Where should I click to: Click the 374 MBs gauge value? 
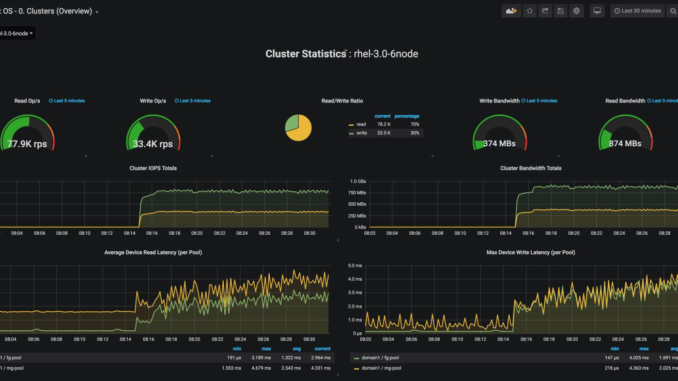click(x=499, y=144)
